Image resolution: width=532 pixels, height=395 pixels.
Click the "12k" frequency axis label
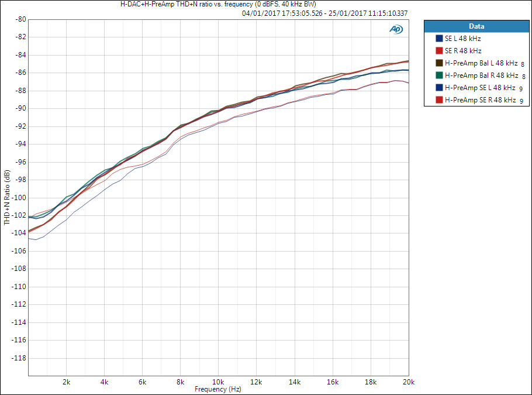point(256,382)
